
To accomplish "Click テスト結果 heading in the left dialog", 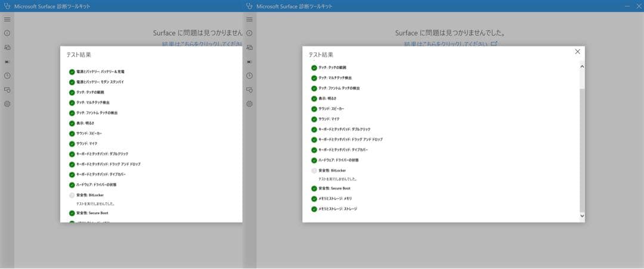I will click(x=79, y=55).
